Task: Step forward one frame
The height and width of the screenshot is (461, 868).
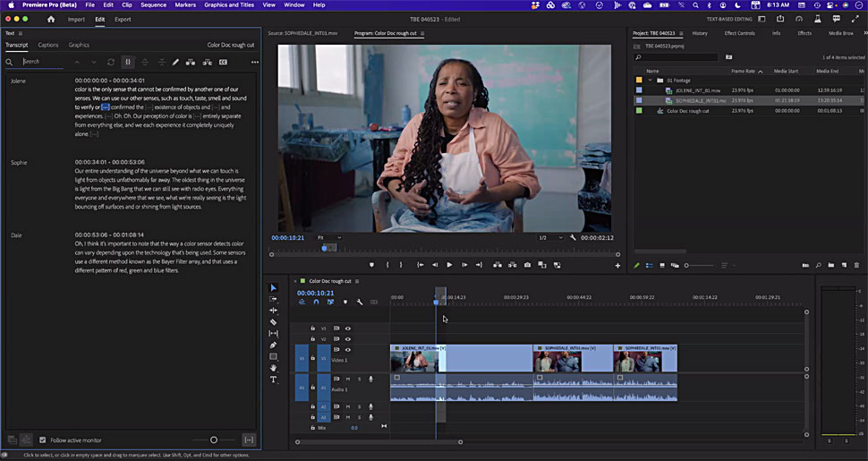Action: [x=464, y=265]
